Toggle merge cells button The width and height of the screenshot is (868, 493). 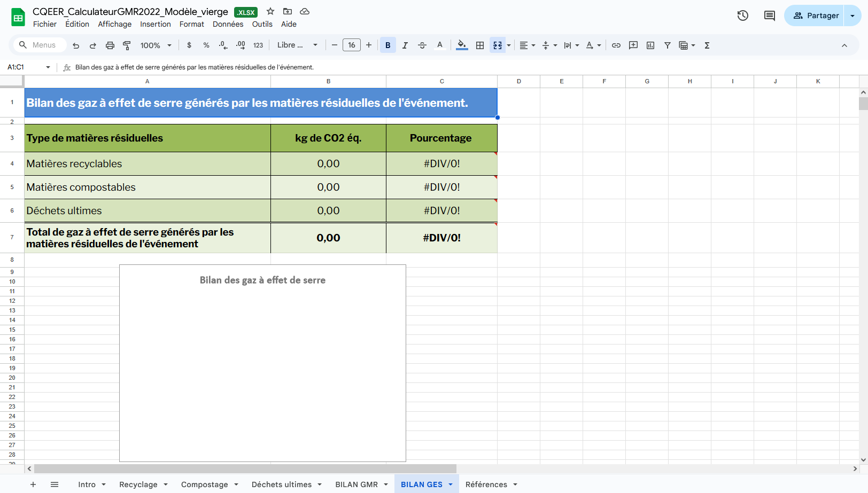(x=498, y=45)
